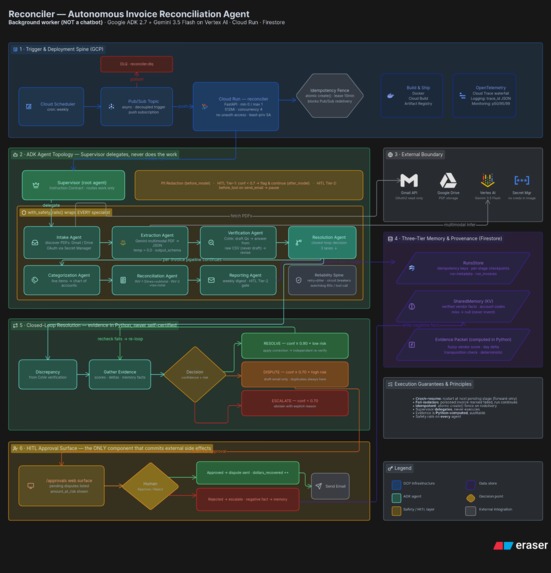
Task: Select the Rejected → escalate node
Action: [248, 499]
